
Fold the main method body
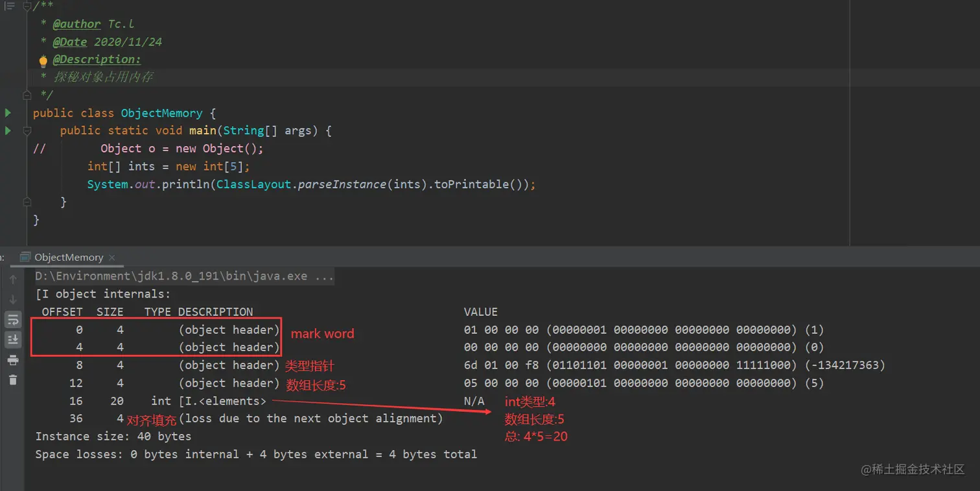(x=27, y=130)
